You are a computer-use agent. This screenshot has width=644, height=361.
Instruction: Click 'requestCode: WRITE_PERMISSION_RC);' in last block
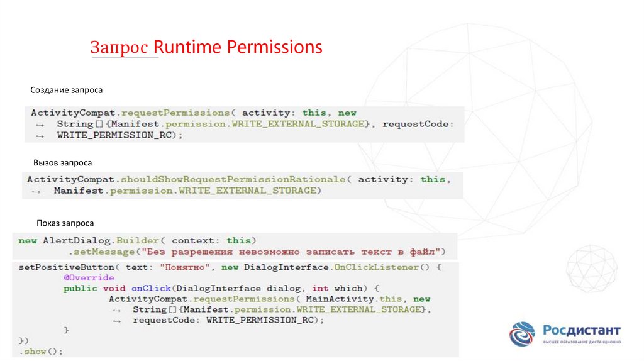pyautogui.click(x=228, y=320)
